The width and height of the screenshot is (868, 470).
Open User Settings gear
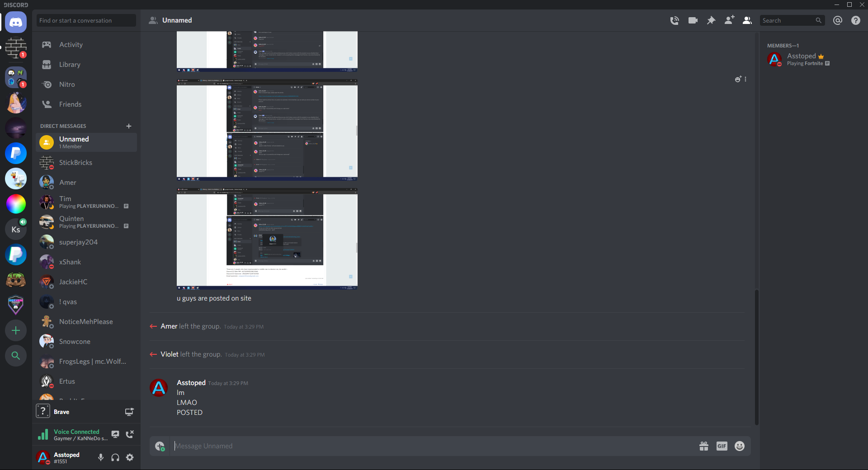point(130,457)
